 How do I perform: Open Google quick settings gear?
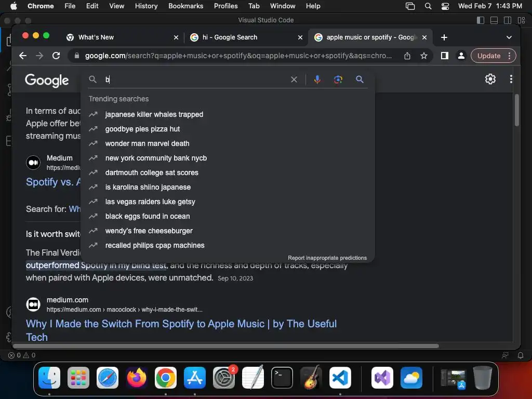490,79
